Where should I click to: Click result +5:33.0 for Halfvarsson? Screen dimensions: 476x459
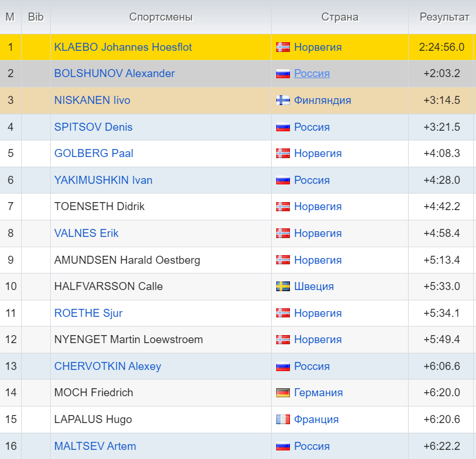click(442, 286)
